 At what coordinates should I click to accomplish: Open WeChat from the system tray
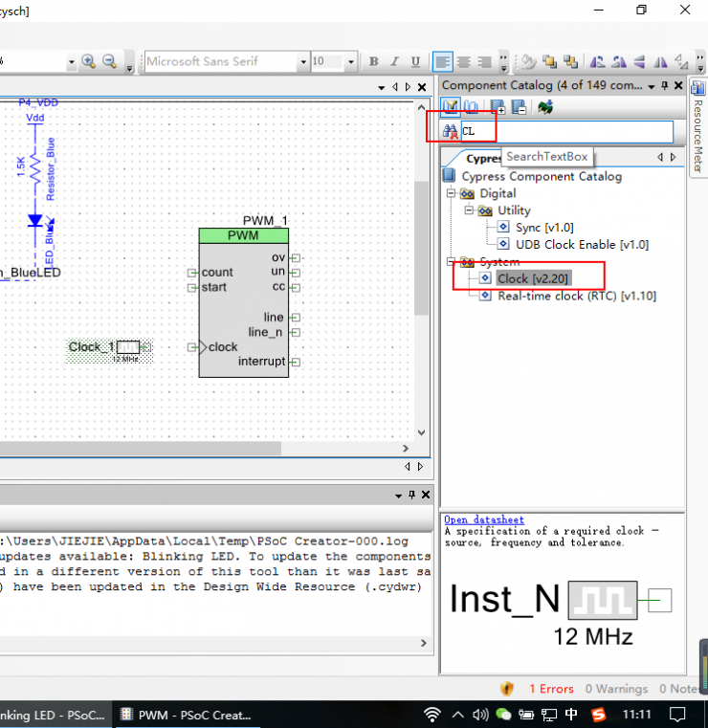[504, 715]
